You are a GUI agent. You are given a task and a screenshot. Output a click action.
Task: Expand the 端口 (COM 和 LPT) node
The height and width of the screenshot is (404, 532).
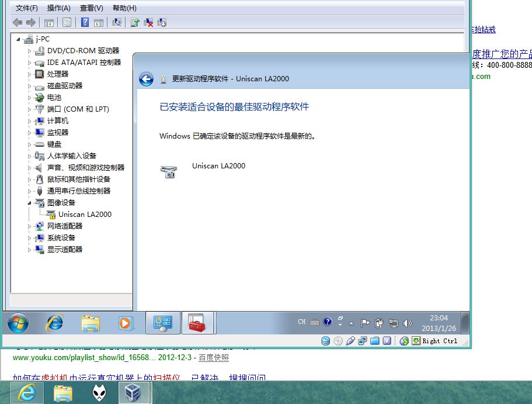coord(30,109)
